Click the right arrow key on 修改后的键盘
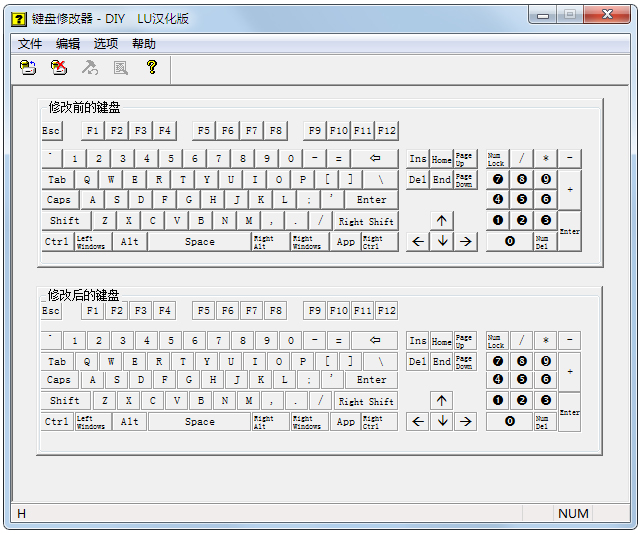 click(x=466, y=422)
